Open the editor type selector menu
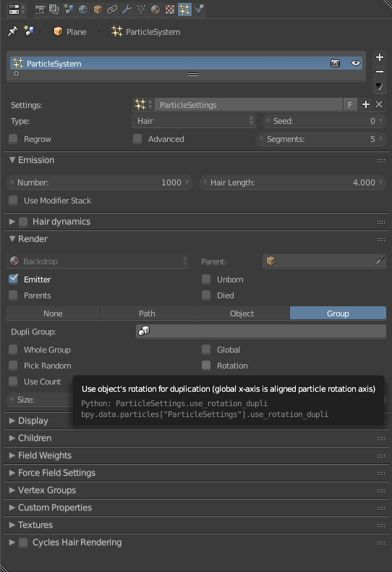The height and width of the screenshot is (572, 392). (17, 9)
